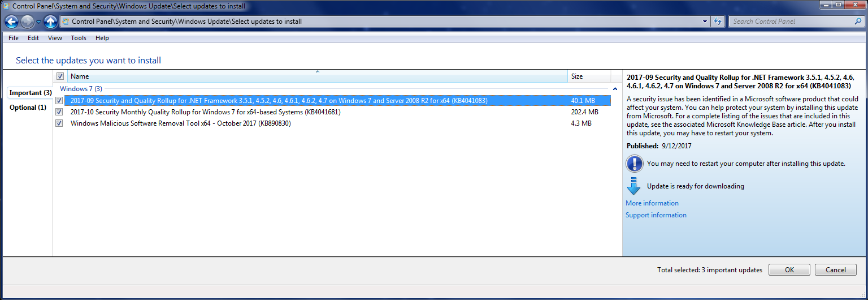Uncheck the KB4041681 Monthly Quality Rollup

coord(59,112)
